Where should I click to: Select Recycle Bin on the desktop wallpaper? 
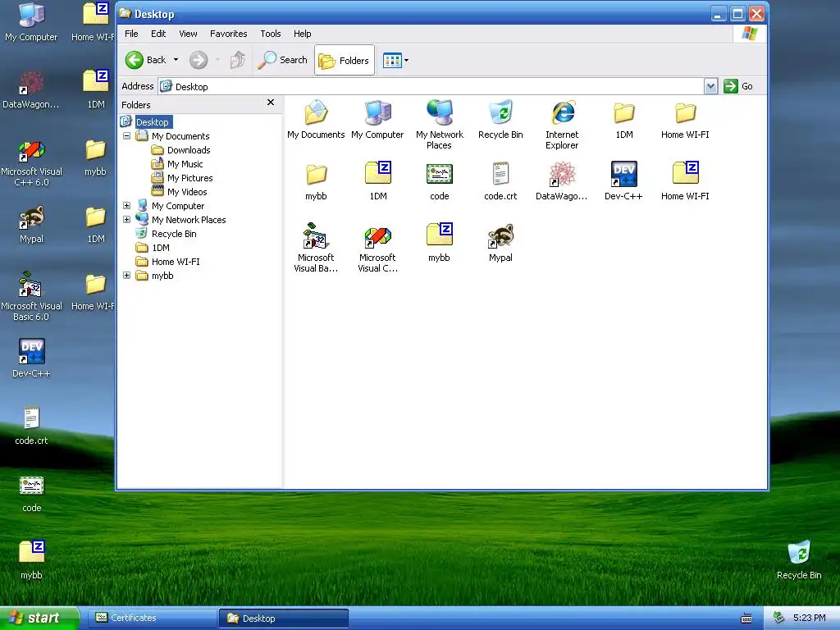pyautogui.click(x=799, y=559)
